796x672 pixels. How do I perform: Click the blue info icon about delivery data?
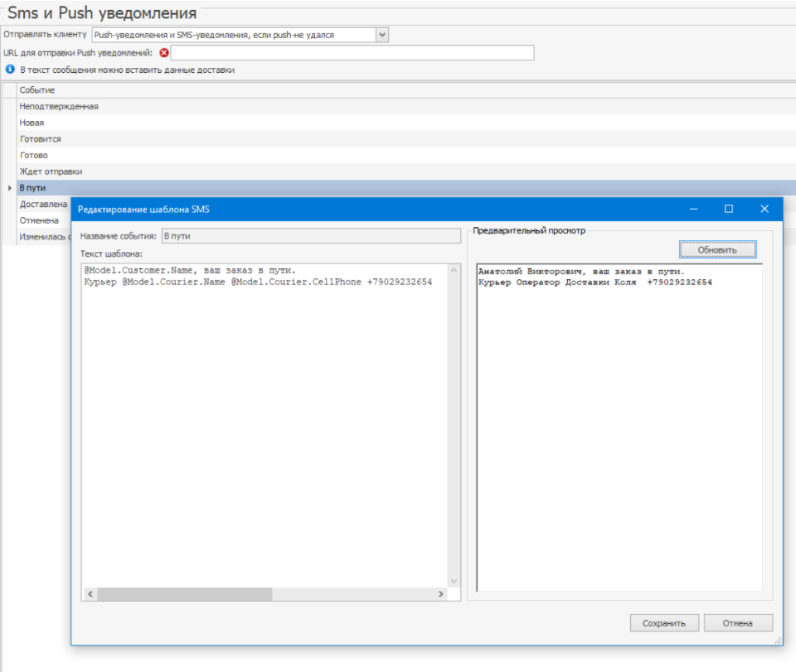click(x=10, y=70)
